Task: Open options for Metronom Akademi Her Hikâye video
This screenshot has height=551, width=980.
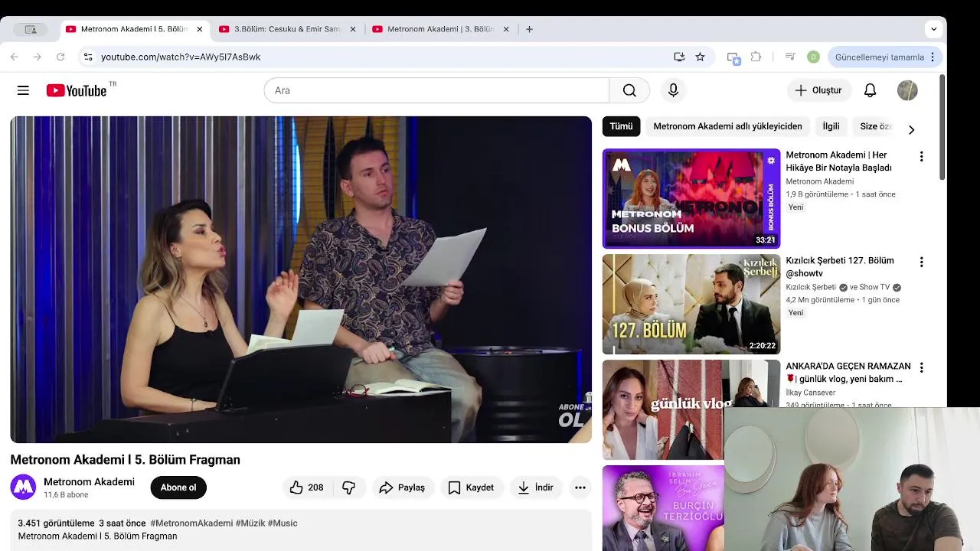Action: point(921,156)
